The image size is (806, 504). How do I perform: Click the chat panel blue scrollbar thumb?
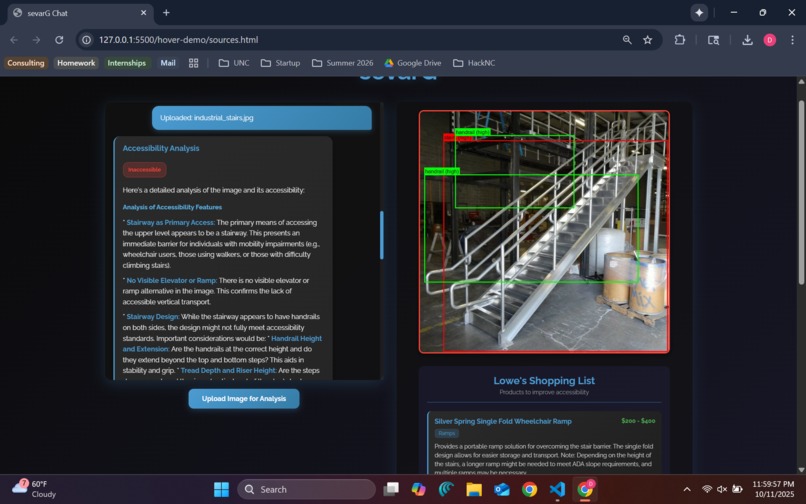(381, 235)
